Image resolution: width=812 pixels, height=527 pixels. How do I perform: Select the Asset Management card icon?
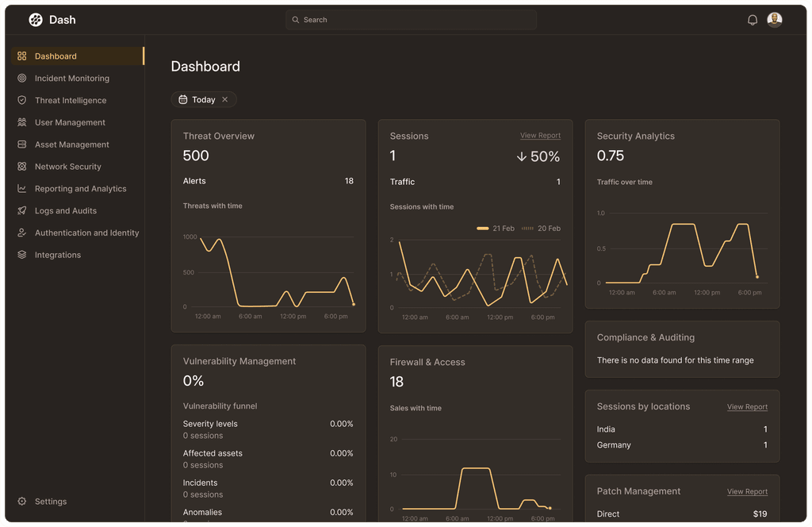[21, 144]
